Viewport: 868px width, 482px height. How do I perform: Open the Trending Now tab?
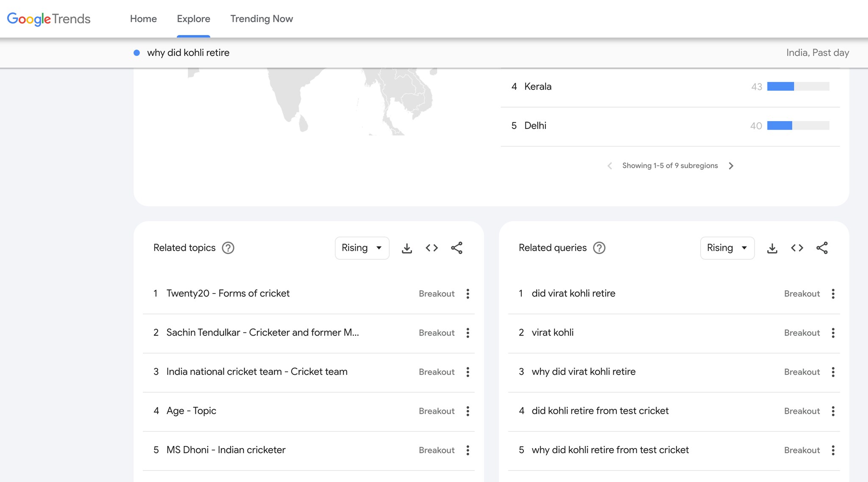pyautogui.click(x=262, y=19)
